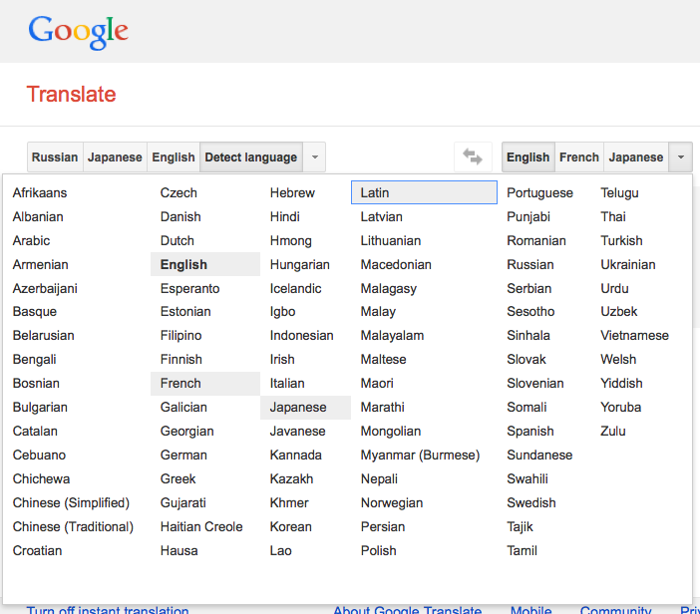Select Vietnamese in the language list
Screen dimensions: 700x614
click(x=634, y=336)
